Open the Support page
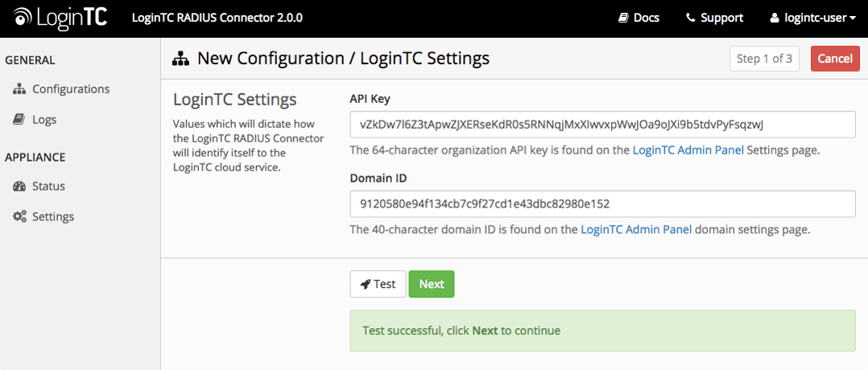The width and height of the screenshot is (868, 370). (715, 18)
